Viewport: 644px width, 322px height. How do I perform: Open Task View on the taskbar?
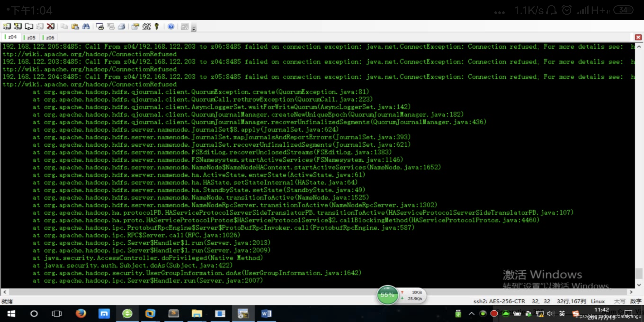[57, 314]
